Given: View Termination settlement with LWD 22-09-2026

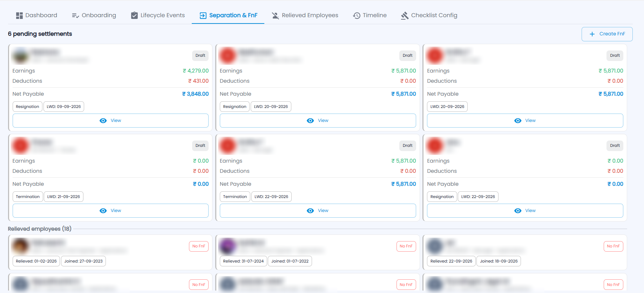Looking at the screenshot, I should click(318, 211).
